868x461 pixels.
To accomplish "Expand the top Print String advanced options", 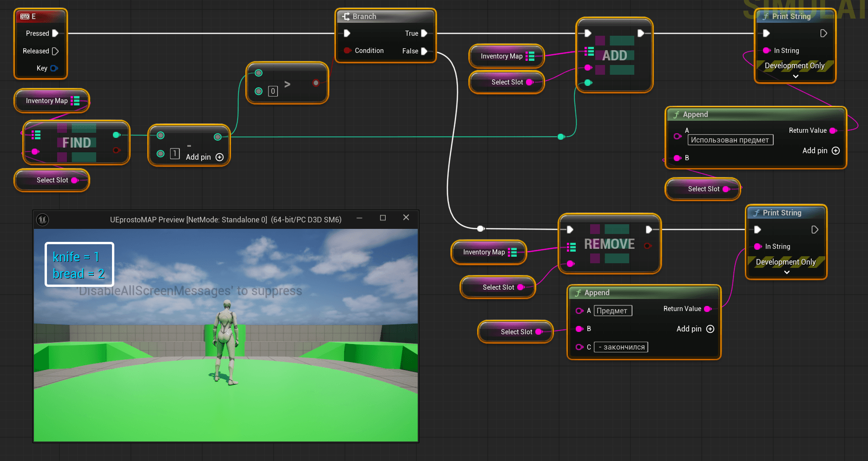I will click(x=796, y=76).
